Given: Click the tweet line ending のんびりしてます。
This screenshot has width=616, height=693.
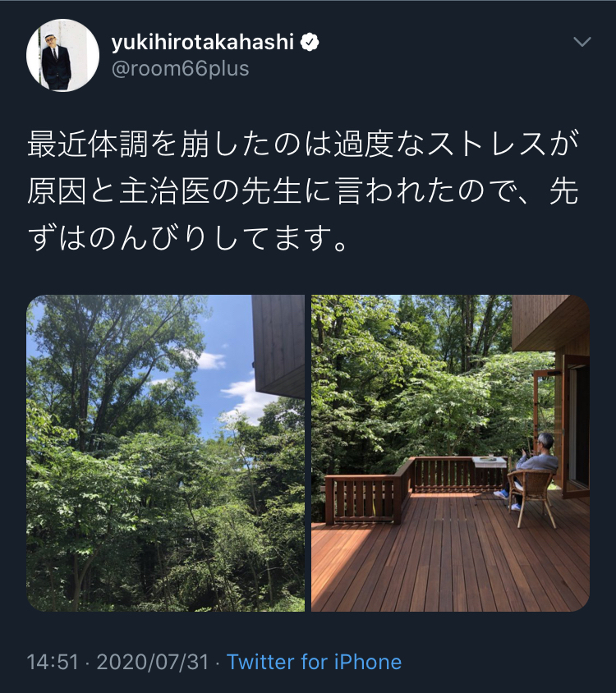Looking at the screenshot, I should (187, 238).
